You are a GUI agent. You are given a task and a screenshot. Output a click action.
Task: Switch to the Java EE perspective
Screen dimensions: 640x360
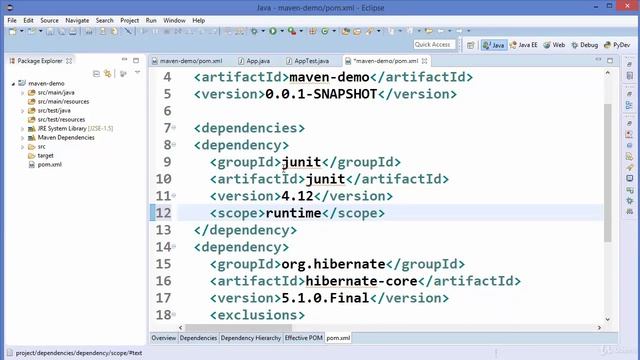click(x=524, y=45)
